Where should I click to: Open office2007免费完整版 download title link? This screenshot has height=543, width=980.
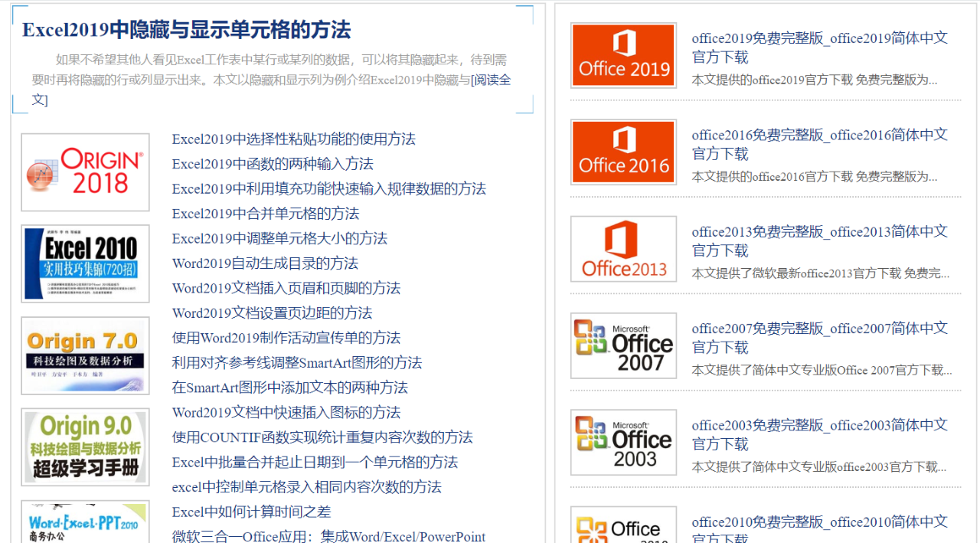pos(820,338)
